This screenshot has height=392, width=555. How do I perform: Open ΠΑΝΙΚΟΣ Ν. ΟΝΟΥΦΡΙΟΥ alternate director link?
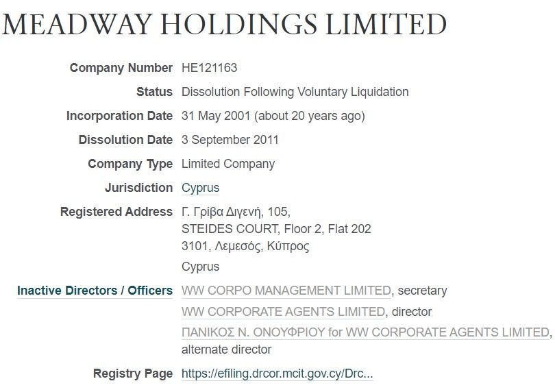tap(365, 332)
